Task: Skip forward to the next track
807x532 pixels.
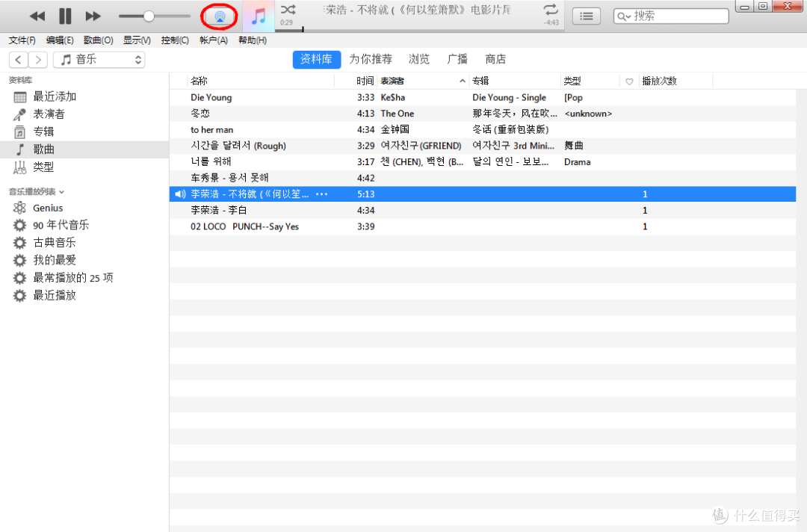Action: [x=93, y=16]
